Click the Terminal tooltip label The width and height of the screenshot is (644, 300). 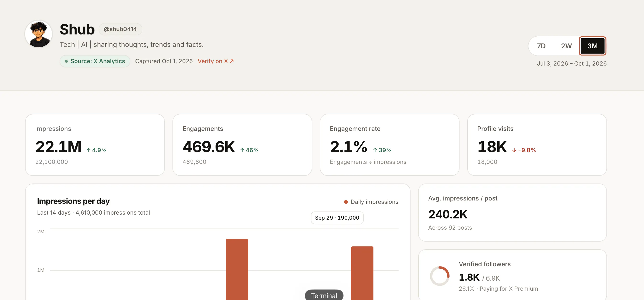click(324, 295)
